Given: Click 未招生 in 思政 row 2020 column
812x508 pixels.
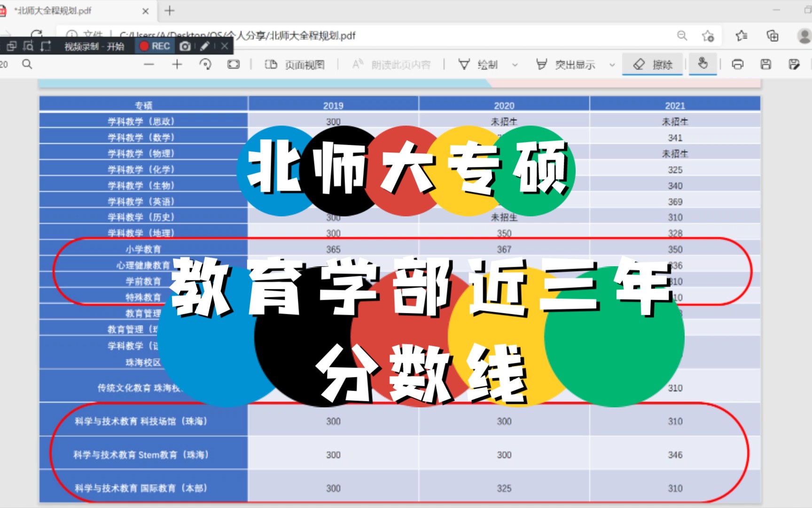Looking at the screenshot, I should 504,121.
